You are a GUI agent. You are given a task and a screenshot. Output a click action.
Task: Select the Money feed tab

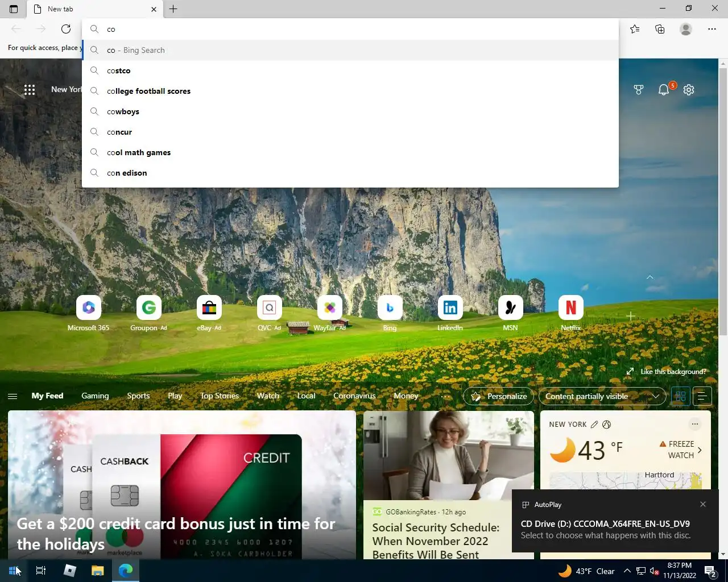[406, 396]
